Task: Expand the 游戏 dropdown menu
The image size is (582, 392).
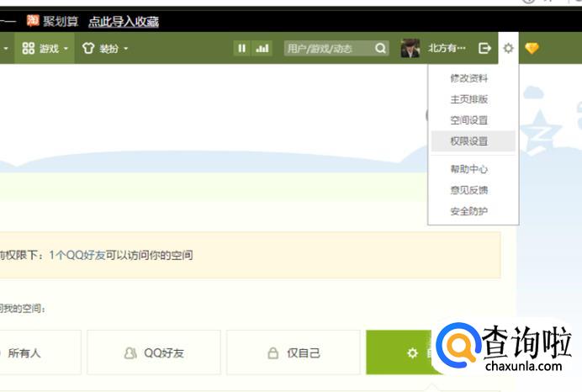Action: click(45, 49)
